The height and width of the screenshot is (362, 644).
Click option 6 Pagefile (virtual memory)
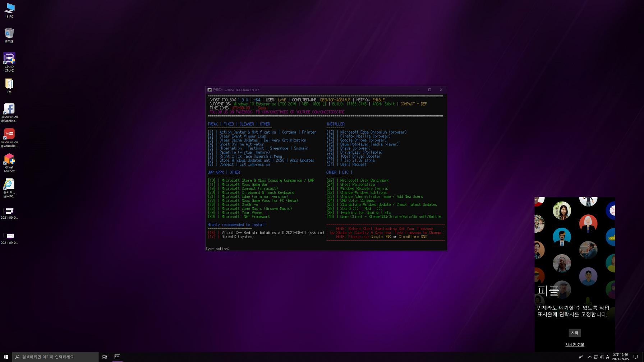239,152
